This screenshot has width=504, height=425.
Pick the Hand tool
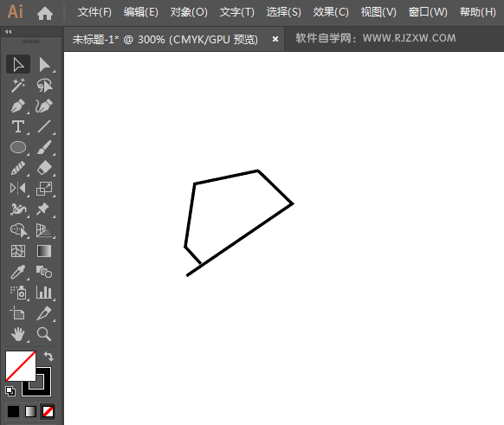pyautogui.click(x=18, y=334)
